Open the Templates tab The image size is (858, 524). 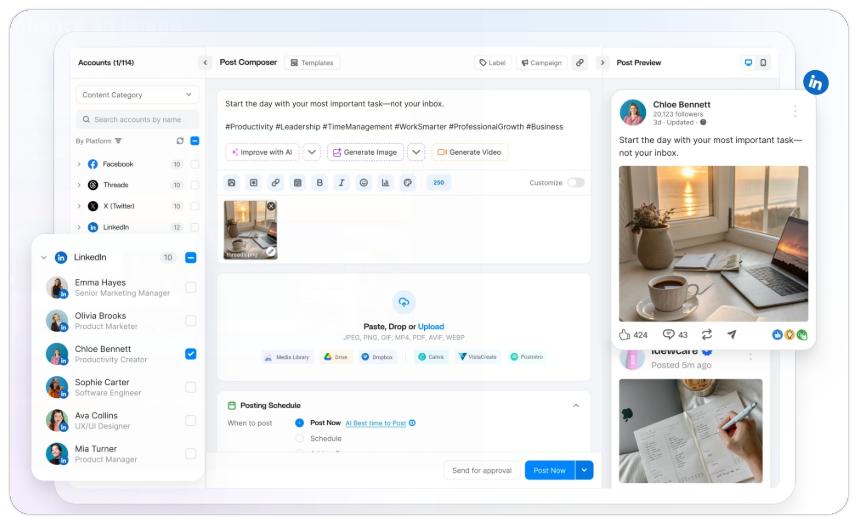click(x=312, y=63)
